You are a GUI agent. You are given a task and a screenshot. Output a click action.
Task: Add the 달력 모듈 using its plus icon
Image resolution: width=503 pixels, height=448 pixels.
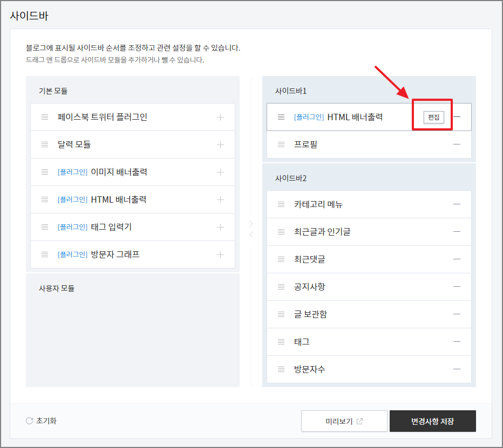(220, 144)
